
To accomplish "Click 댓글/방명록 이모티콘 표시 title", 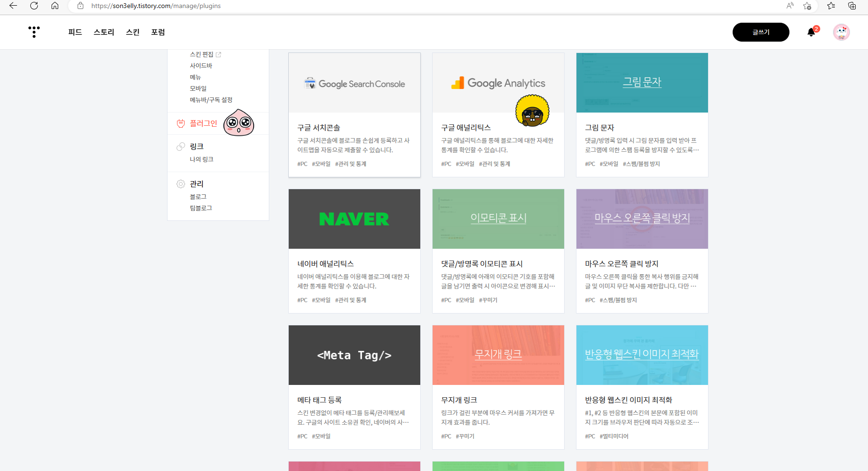I will [x=482, y=264].
